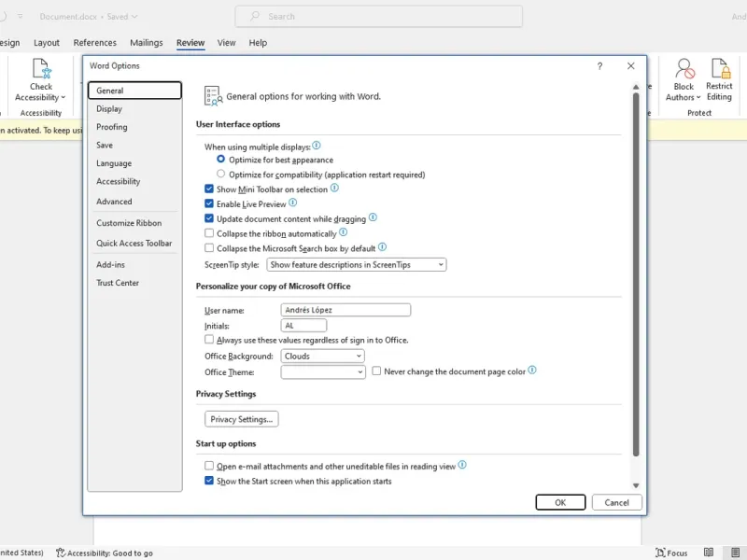747x560 pixels.
Task: Check Never change the document page color
Action: click(x=376, y=371)
